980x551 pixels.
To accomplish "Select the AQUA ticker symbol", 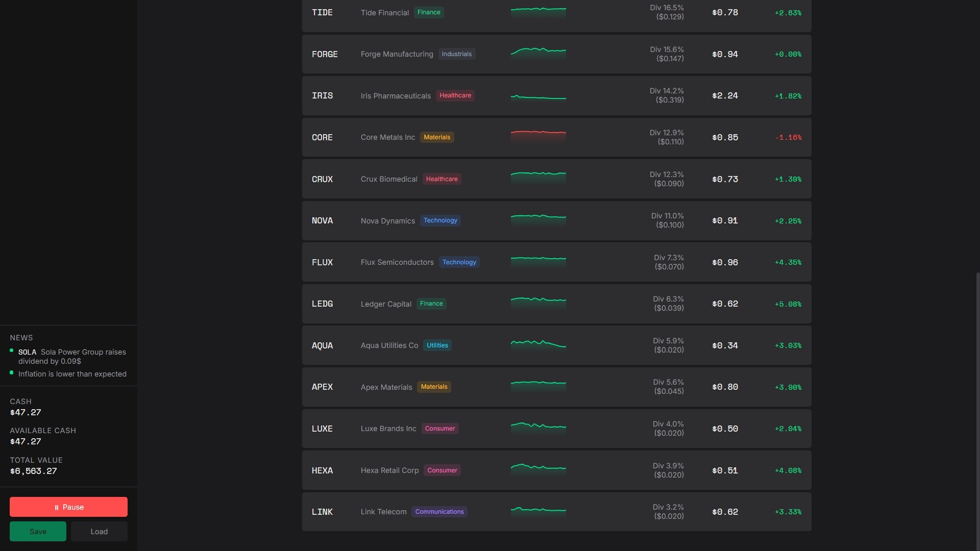I will [x=322, y=345].
